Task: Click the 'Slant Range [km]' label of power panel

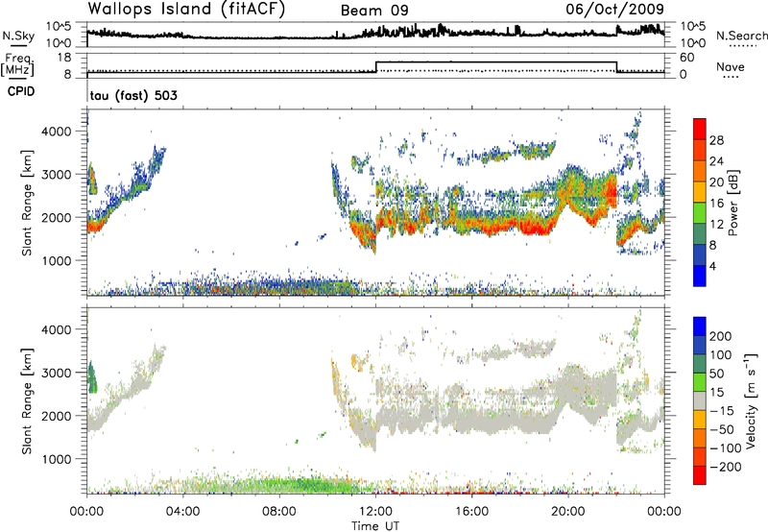Action: (27, 203)
